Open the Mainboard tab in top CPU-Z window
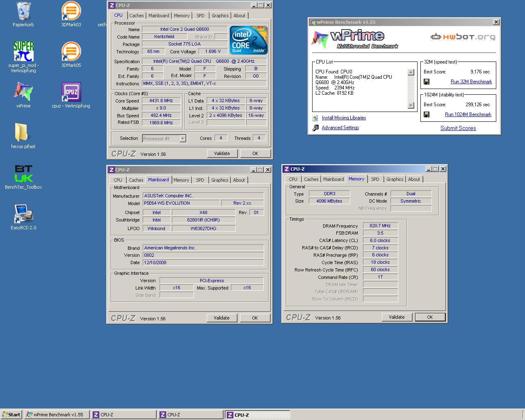Image resolution: width=525 pixels, height=420 pixels. (x=159, y=16)
